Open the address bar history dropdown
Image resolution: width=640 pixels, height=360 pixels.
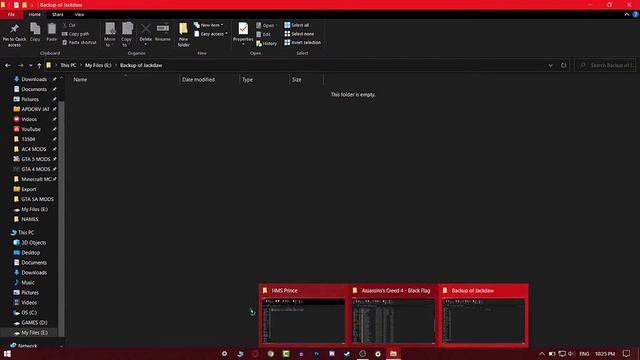pos(550,65)
